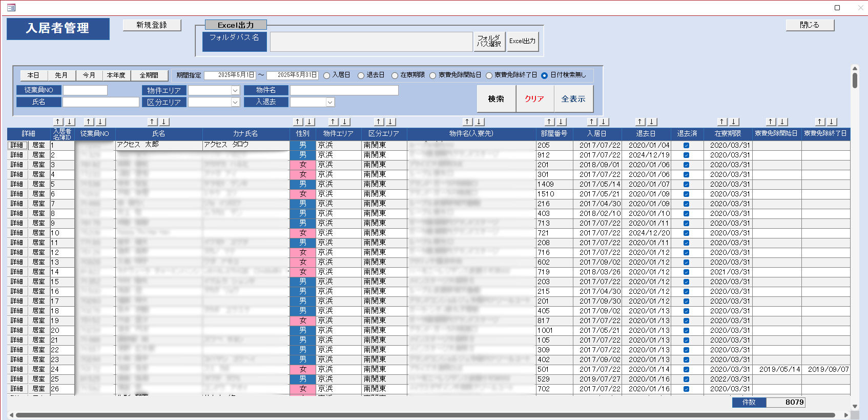Click the vertical scrollbar down arrow
868x420 pixels.
pyautogui.click(x=855, y=406)
